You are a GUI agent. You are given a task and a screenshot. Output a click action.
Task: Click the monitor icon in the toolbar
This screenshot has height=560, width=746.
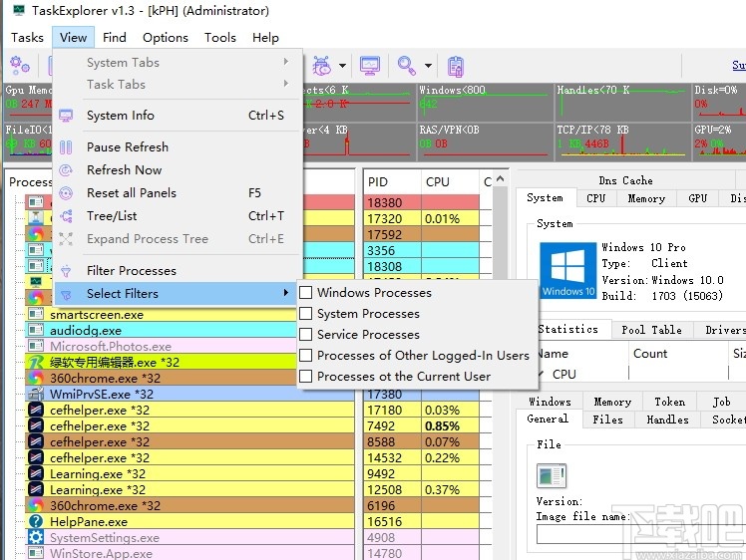(370, 66)
